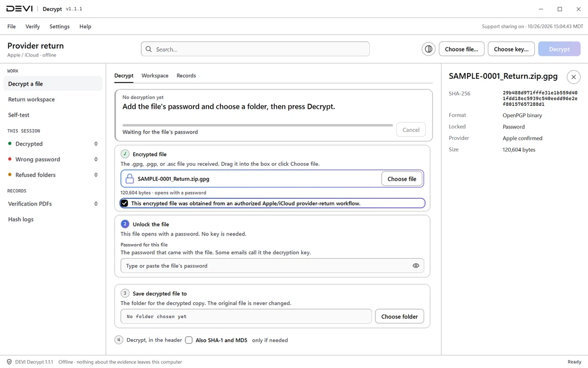Image resolution: width=588 pixels, height=368 pixels.
Task: Click the No folder chosen yet field
Action: 246,316
